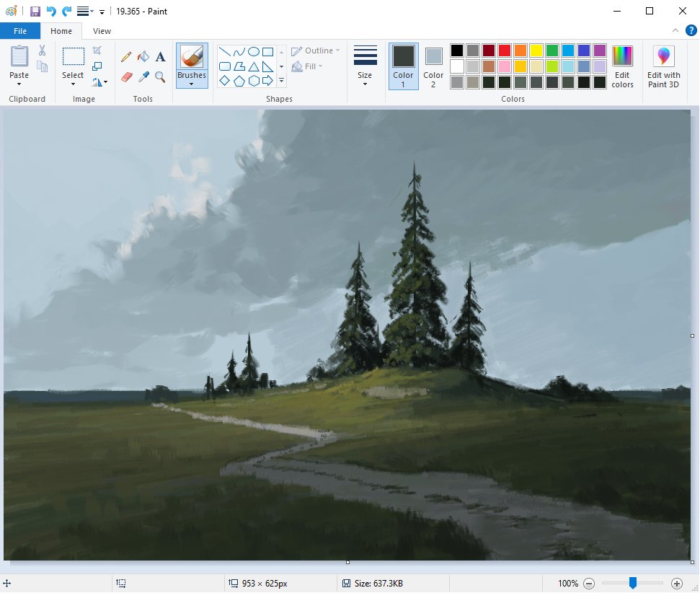700x593 pixels.
Task: Open the Brushes dropdown arrow
Action: tap(192, 84)
